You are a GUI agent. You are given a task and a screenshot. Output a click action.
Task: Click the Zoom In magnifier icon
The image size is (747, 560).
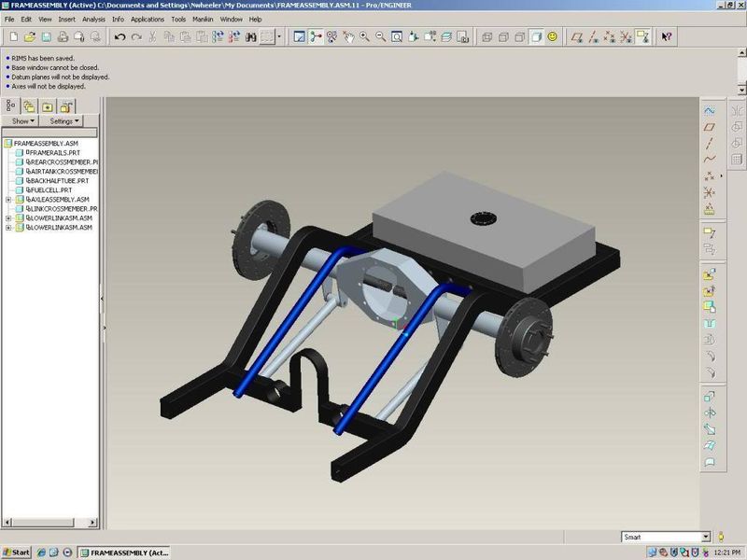364,37
